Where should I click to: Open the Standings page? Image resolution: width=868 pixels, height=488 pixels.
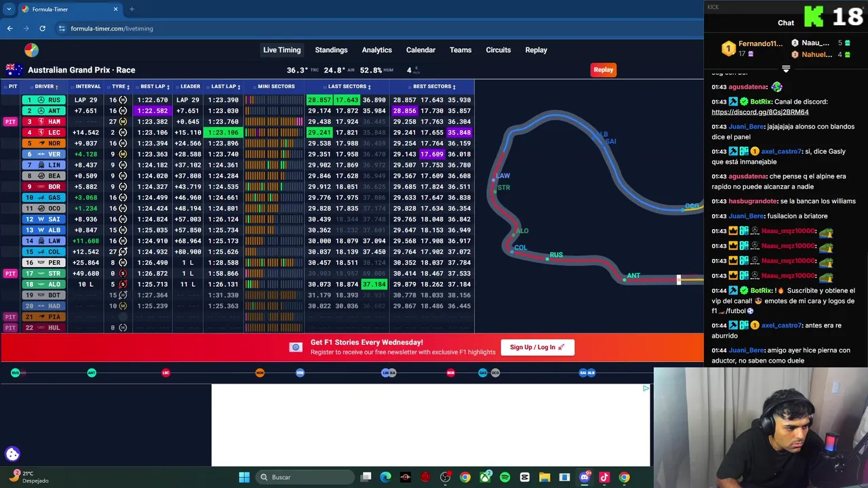[331, 50]
